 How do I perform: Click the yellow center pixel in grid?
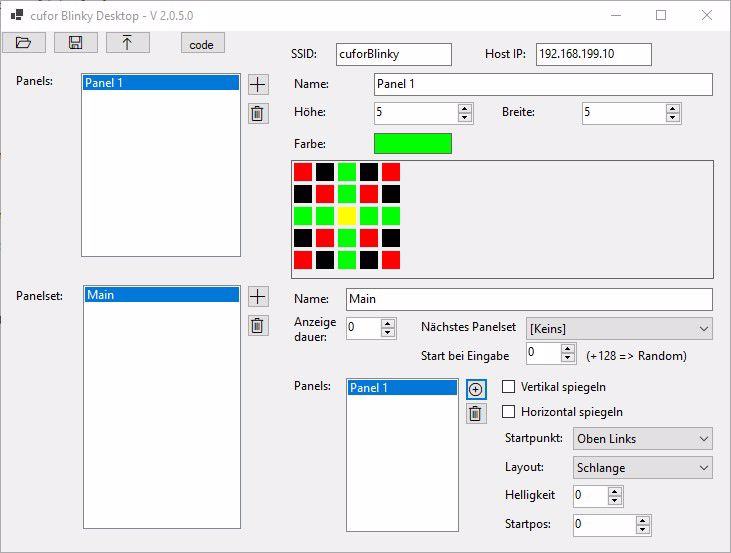coord(347,216)
